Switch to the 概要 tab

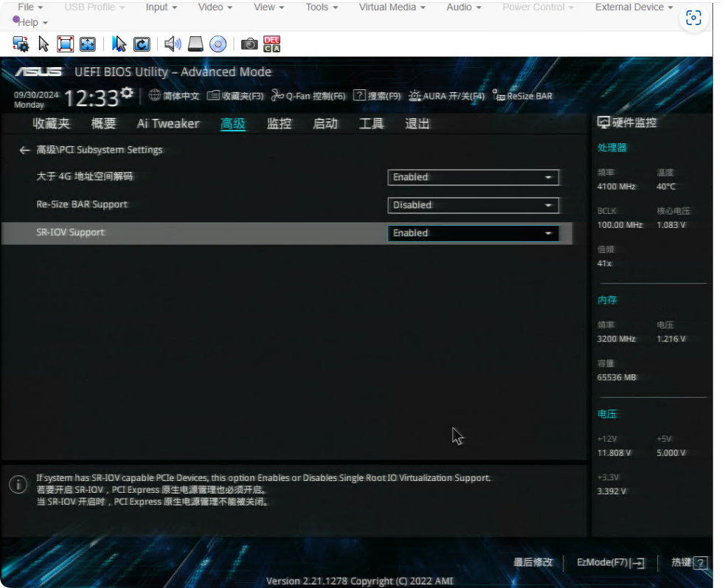103,123
